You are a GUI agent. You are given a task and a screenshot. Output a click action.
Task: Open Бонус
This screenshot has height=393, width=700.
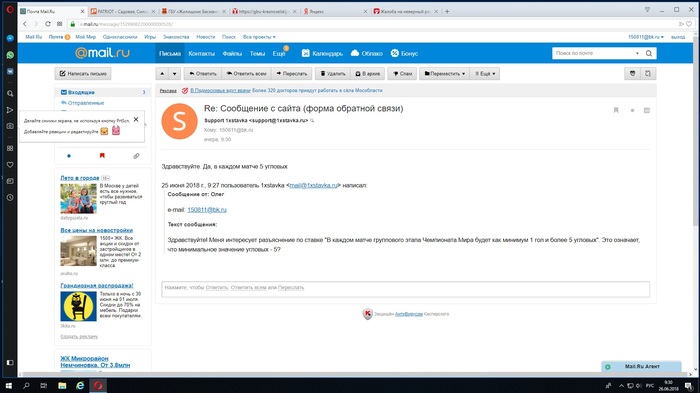[404, 54]
